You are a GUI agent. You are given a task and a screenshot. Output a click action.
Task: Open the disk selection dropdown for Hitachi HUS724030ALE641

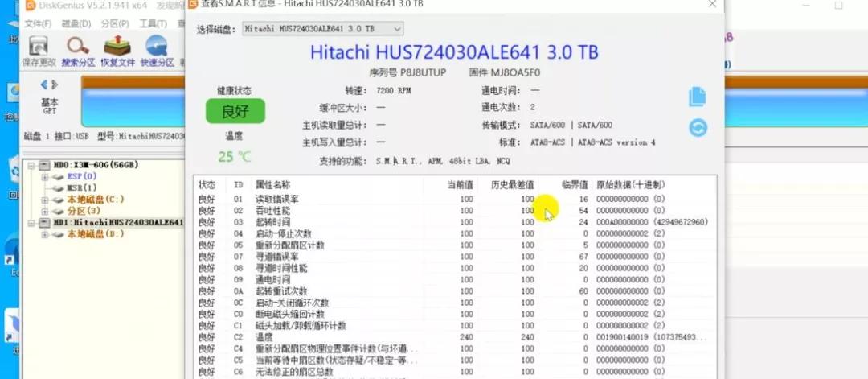coord(323,29)
